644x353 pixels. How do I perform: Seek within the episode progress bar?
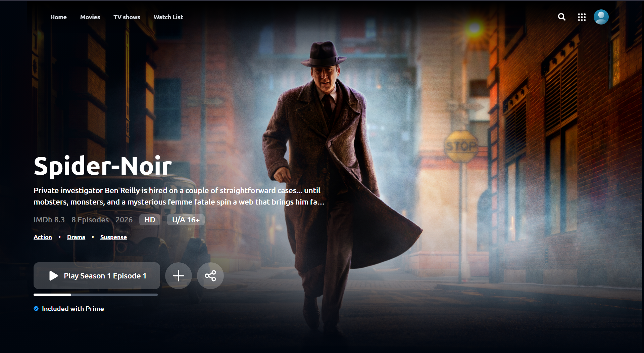[x=96, y=295]
